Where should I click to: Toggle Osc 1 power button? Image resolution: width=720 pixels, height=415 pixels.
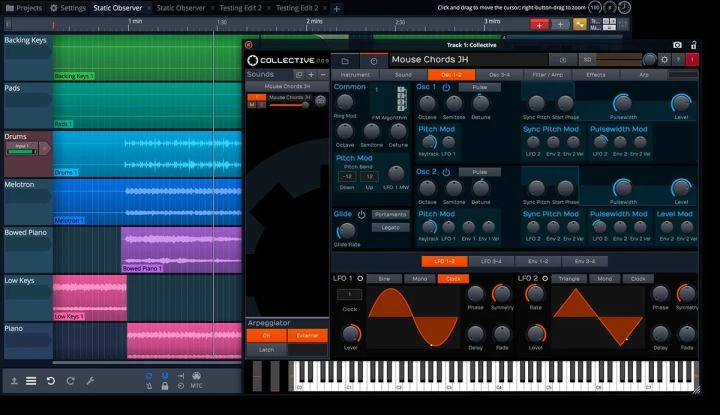[x=446, y=87]
